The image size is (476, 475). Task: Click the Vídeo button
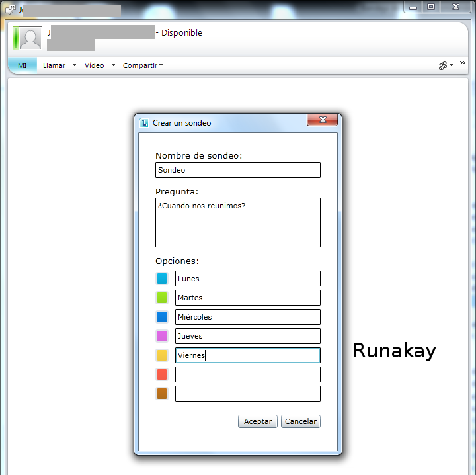(x=94, y=65)
